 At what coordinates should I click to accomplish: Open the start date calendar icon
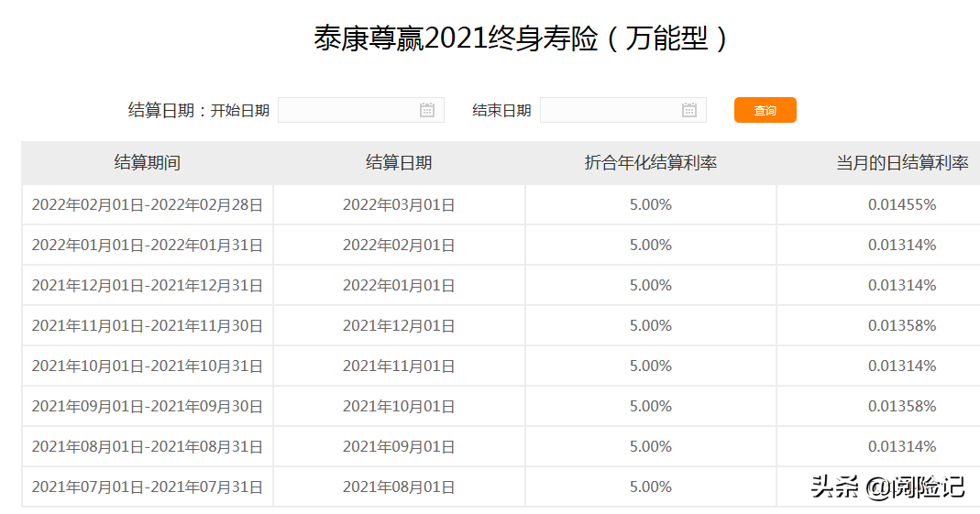coord(427,111)
